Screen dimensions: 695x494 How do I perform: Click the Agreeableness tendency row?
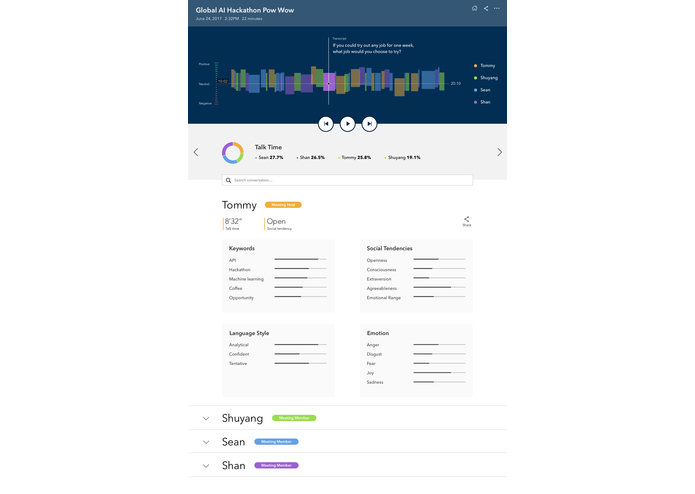point(416,288)
